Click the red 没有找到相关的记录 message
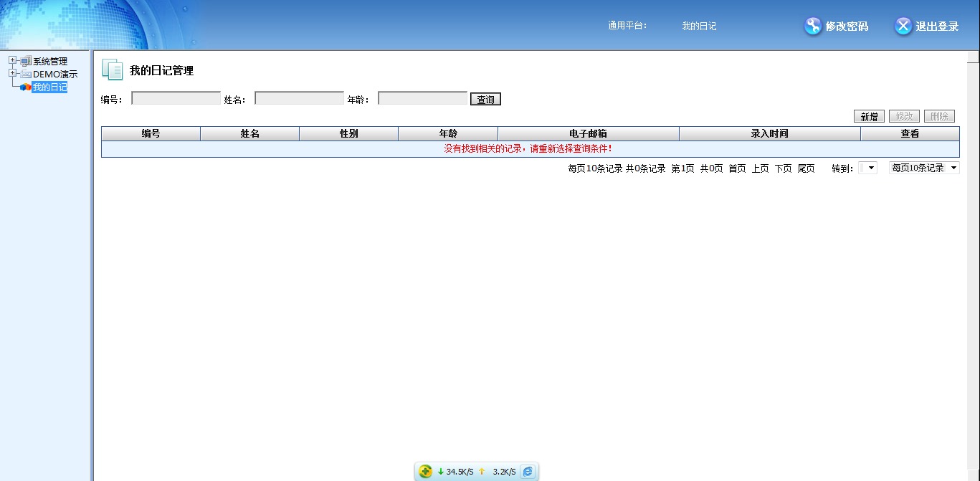Image resolution: width=980 pixels, height=481 pixels. (x=528, y=148)
